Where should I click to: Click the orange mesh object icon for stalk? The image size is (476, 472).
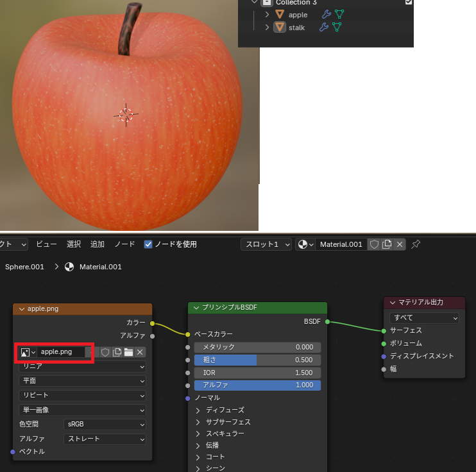[x=280, y=27]
